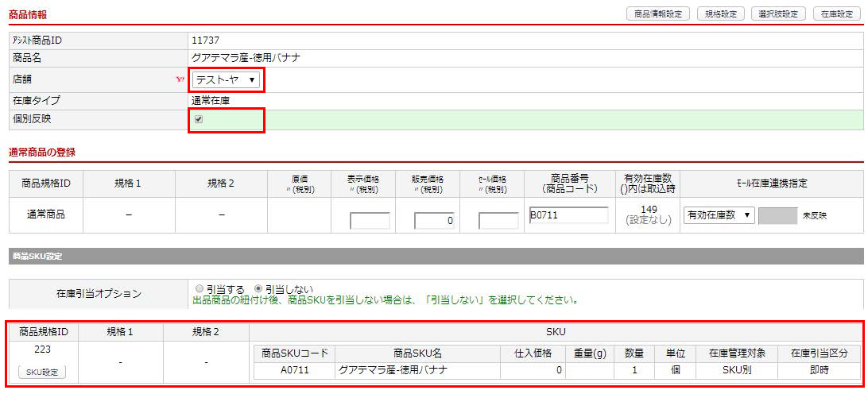
Task: Select the 引当する radio option
Action: pyautogui.click(x=200, y=289)
